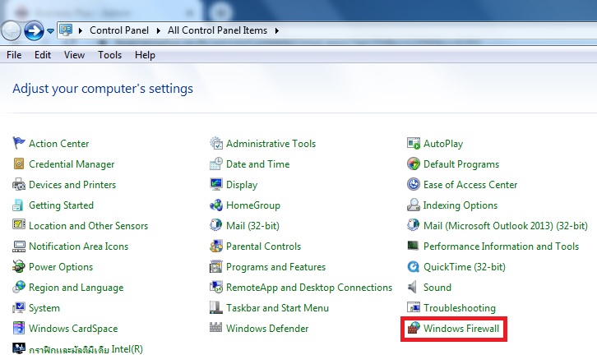
Task: Expand arrow after All Control Panel Items
Action: (277, 30)
